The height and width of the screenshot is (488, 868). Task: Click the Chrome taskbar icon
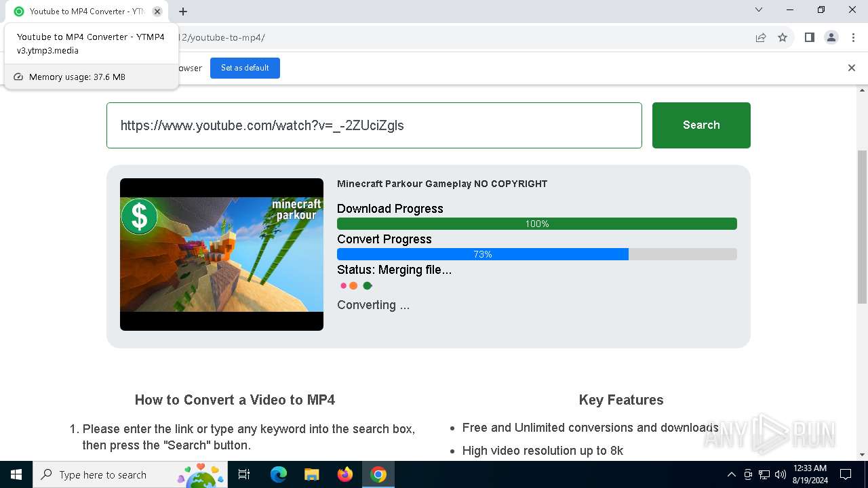[x=378, y=474]
